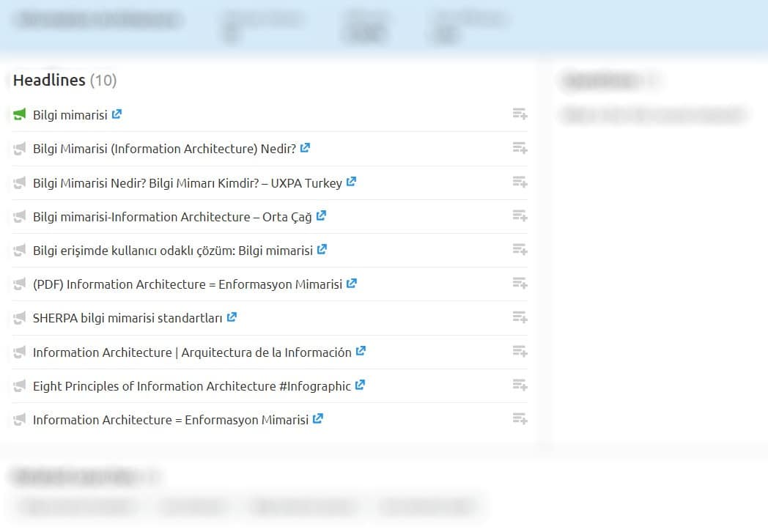Open 'Bilgi erişimde kullanıcı odaklı çözüm: Bilgi mimarisi' headline

click(x=172, y=251)
